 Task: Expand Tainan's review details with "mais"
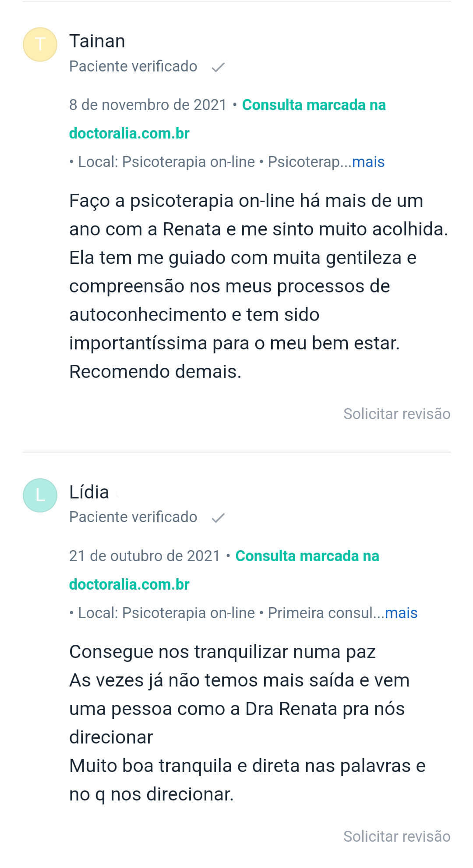point(368,162)
